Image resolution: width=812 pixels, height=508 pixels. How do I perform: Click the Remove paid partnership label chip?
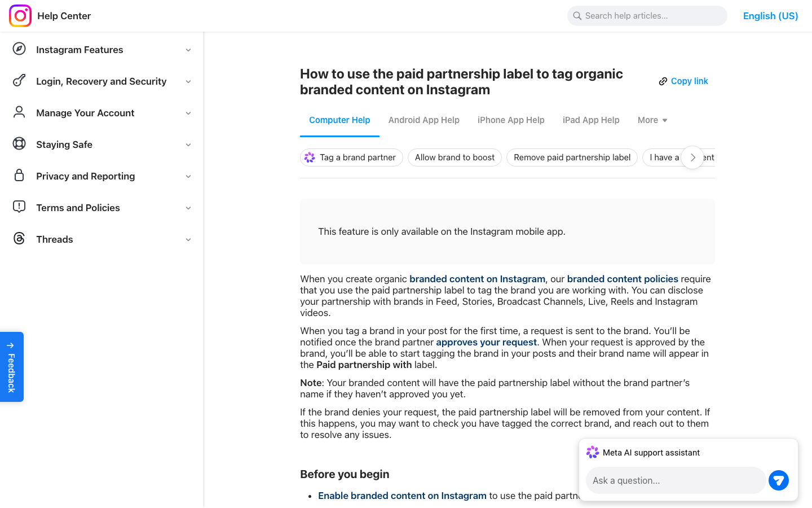pyautogui.click(x=572, y=157)
